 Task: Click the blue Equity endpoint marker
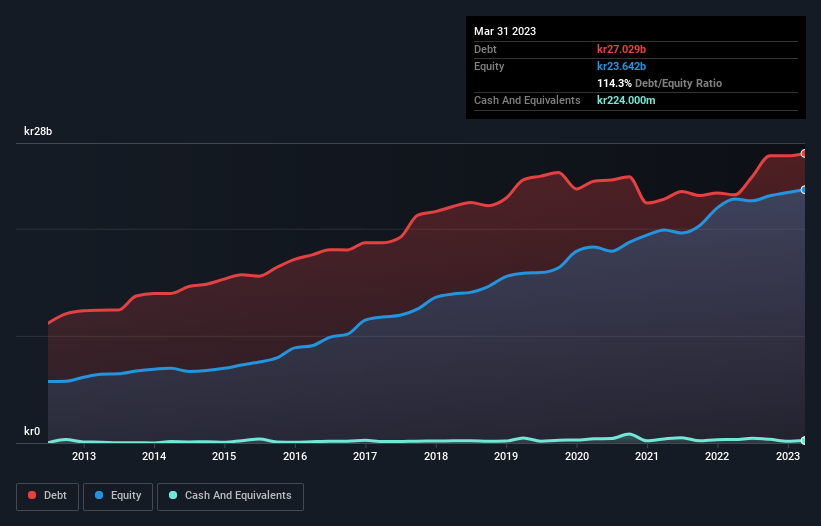(x=804, y=190)
